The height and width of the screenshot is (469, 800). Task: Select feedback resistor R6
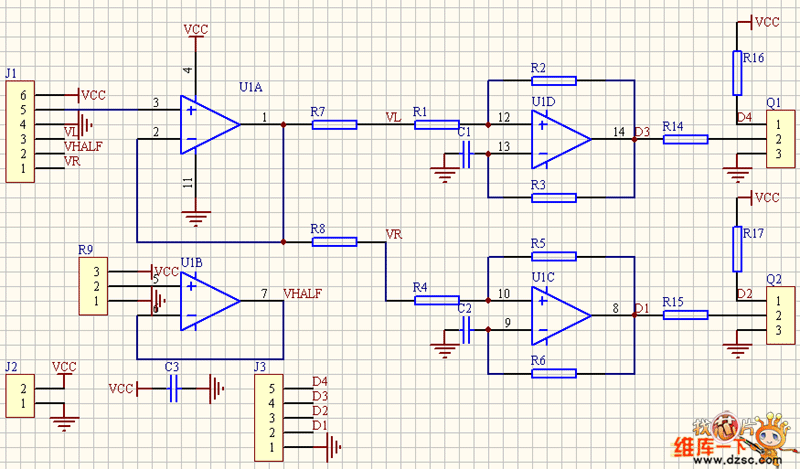click(x=554, y=373)
